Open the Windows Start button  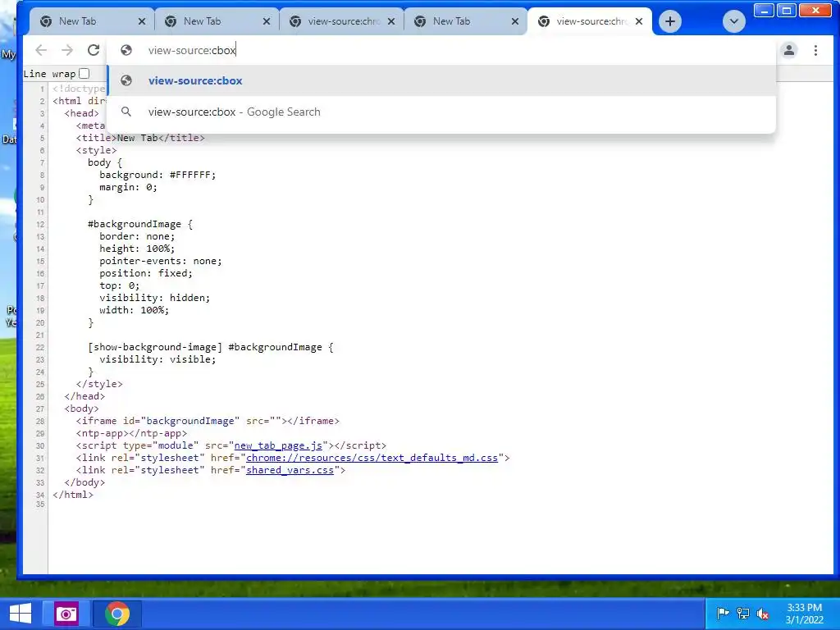coord(21,614)
